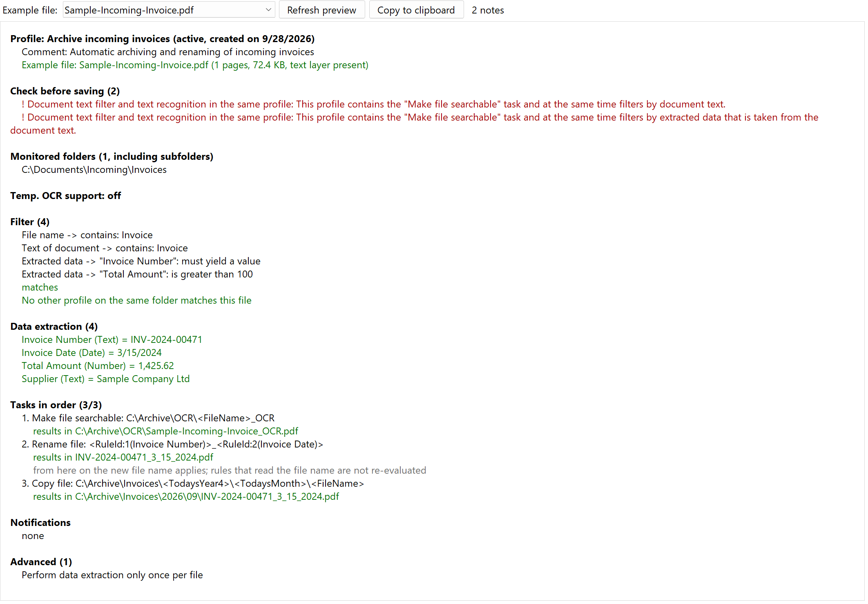This screenshot has width=868, height=604.
Task: Click 'Perform data extraction only once per file'
Action: pyautogui.click(x=112, y=575)
